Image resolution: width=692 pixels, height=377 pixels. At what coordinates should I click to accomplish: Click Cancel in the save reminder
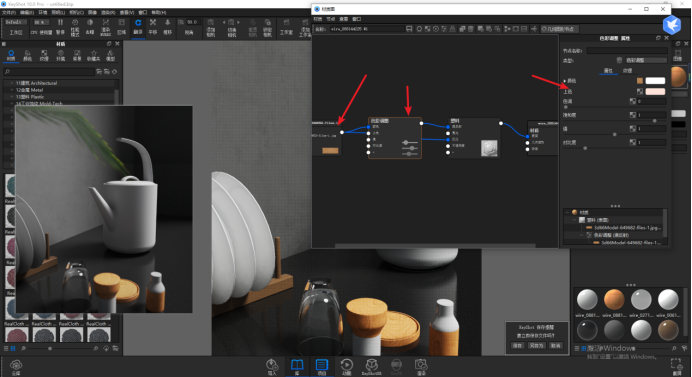pos(556,346)
